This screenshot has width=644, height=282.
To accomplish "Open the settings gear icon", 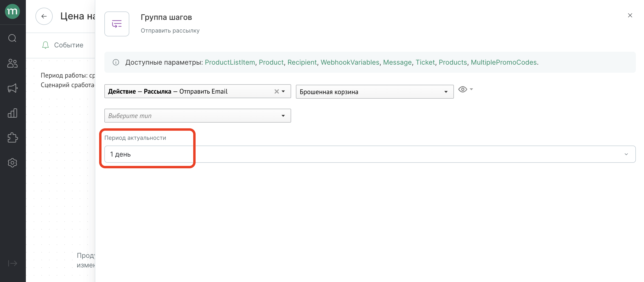I will pos(12,163).
